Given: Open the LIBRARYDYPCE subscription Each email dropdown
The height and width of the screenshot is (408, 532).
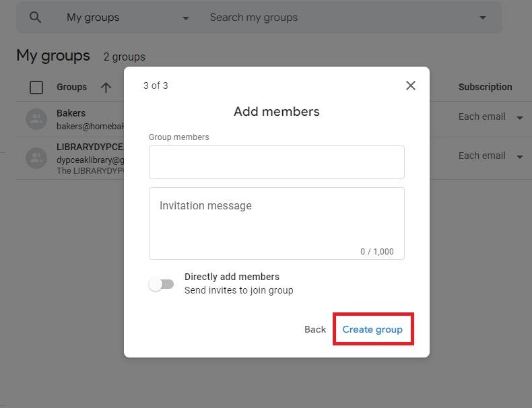Looking at the screenshot, I should pyautogui.click(x=490, y=156).
